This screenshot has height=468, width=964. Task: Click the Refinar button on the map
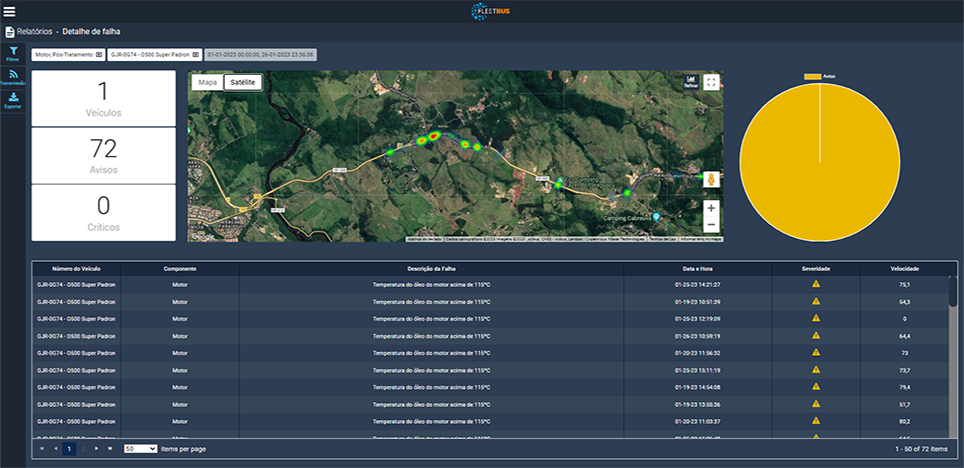pyautogui.click(x=690, y=82)
